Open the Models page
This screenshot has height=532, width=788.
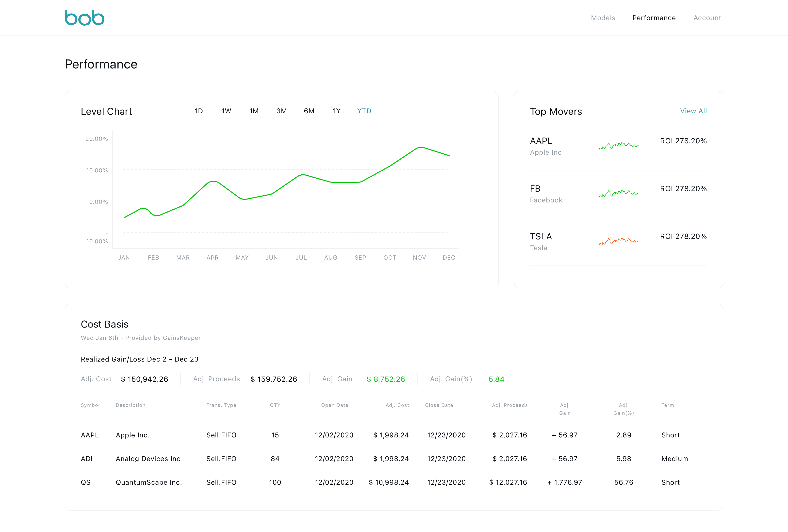click(603, 18)
